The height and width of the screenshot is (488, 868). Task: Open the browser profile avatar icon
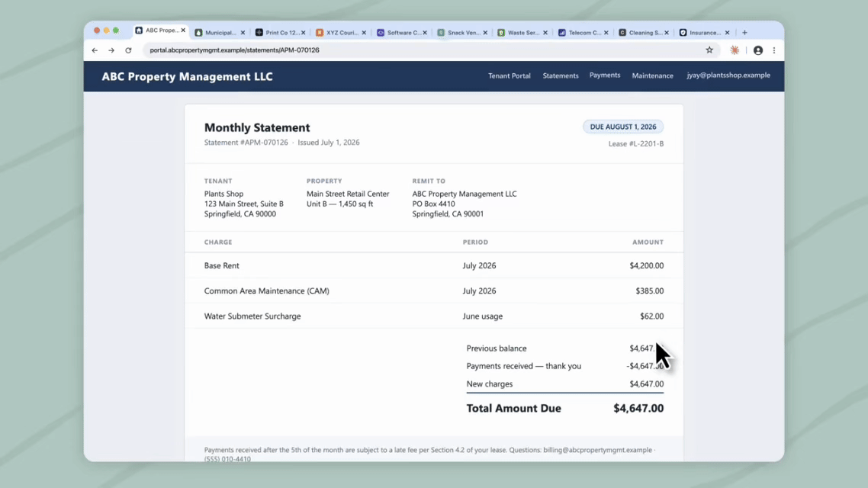pyautogui.click(x=758, y=50)
